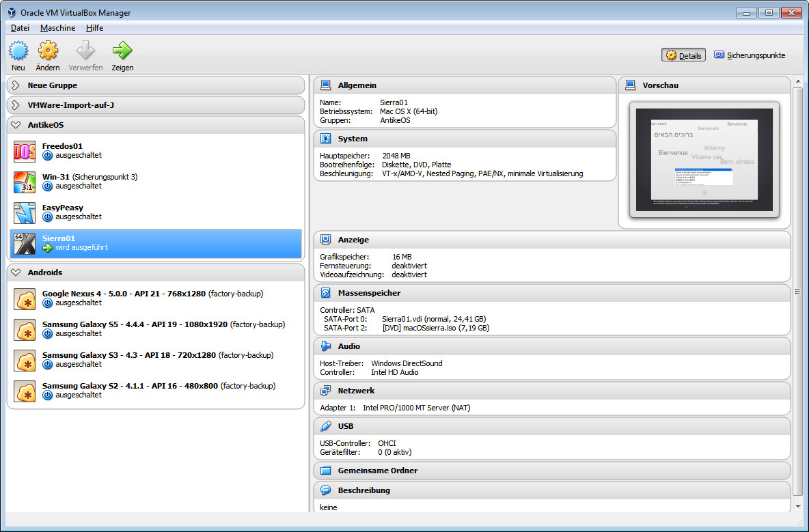Click the Neu (new VM) toolbar icon

click(x=18, y=51)
